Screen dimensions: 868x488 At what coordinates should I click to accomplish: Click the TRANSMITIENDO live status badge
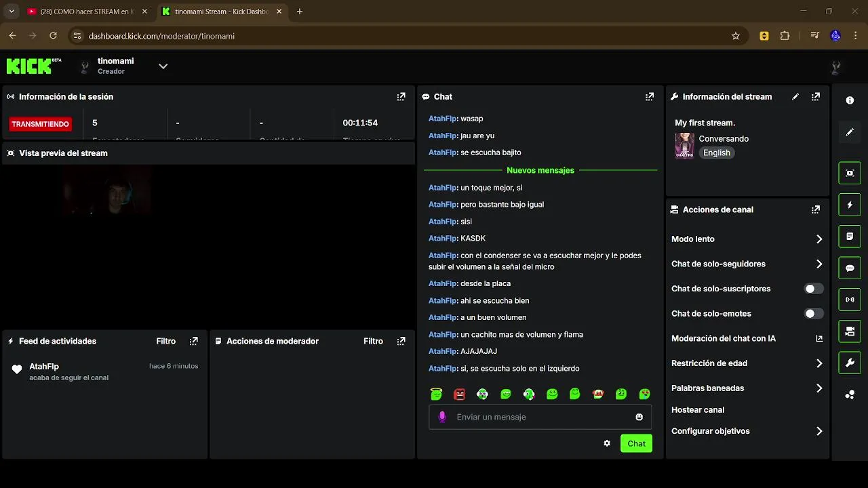40,124
